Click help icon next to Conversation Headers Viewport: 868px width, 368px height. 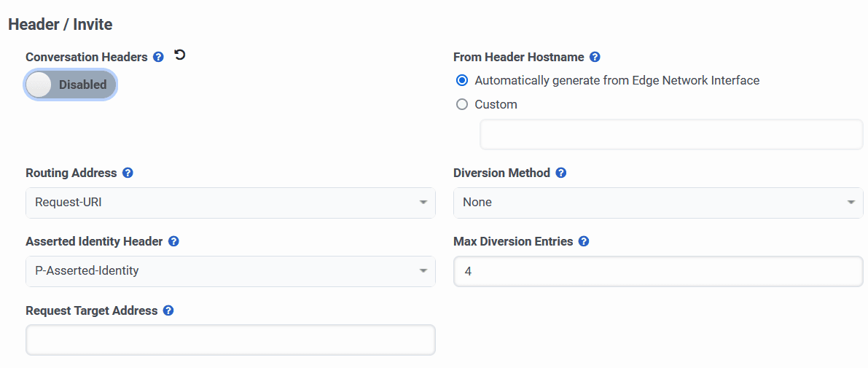159,57
